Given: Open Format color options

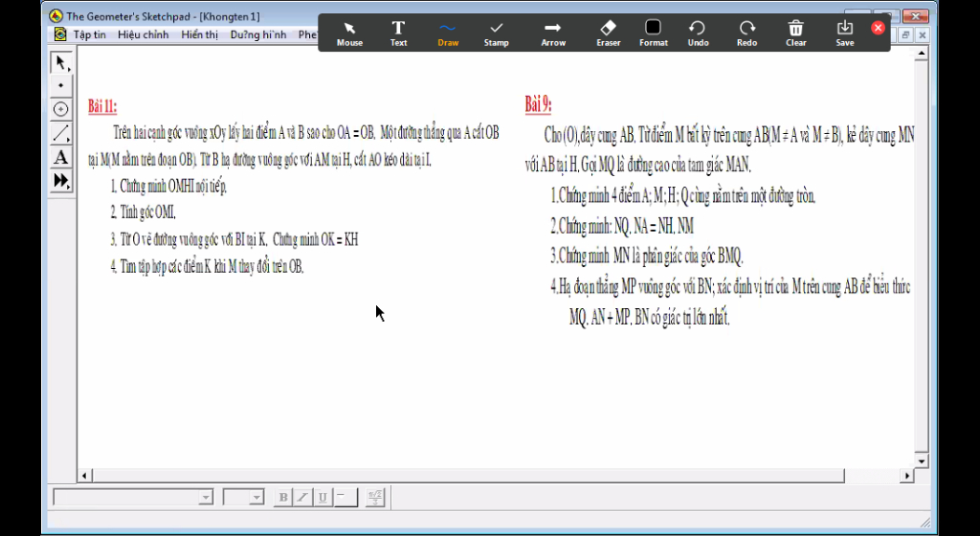Looking at the screenshot, I should 653,33.
